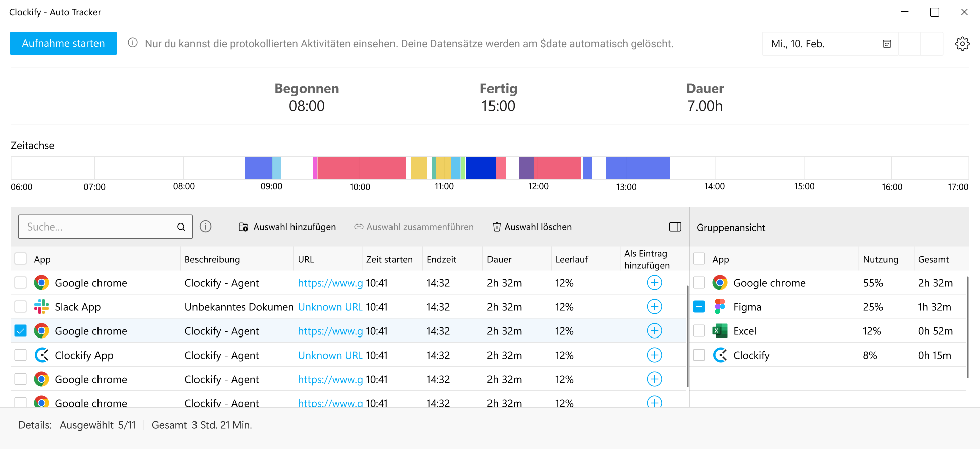The image size is (980, 449).
Task: Click into the Suche search field
Action: click(98, 227)
